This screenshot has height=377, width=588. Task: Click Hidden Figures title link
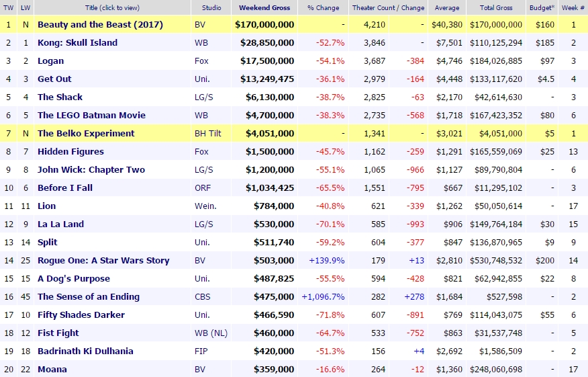pos(70,152)
